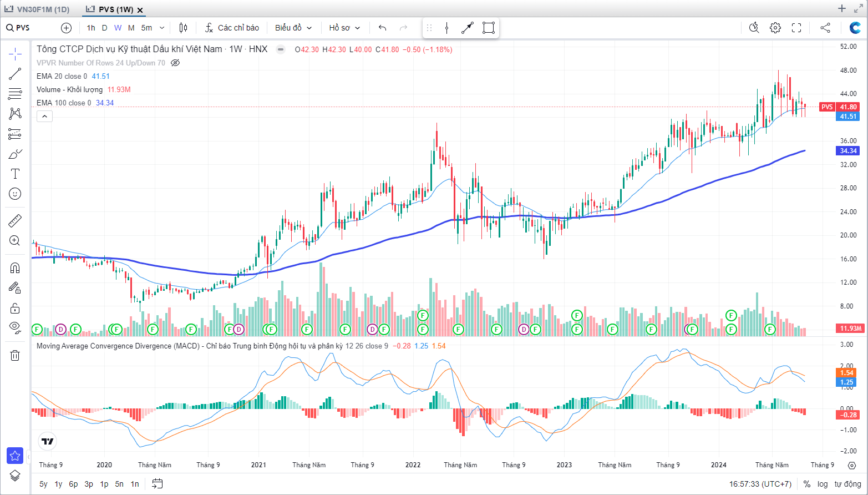Image resolution: width=868 pixels, height=495 pixels.
Task: Toggle stay in drawing mode
Action: click(x=15, y=288)
